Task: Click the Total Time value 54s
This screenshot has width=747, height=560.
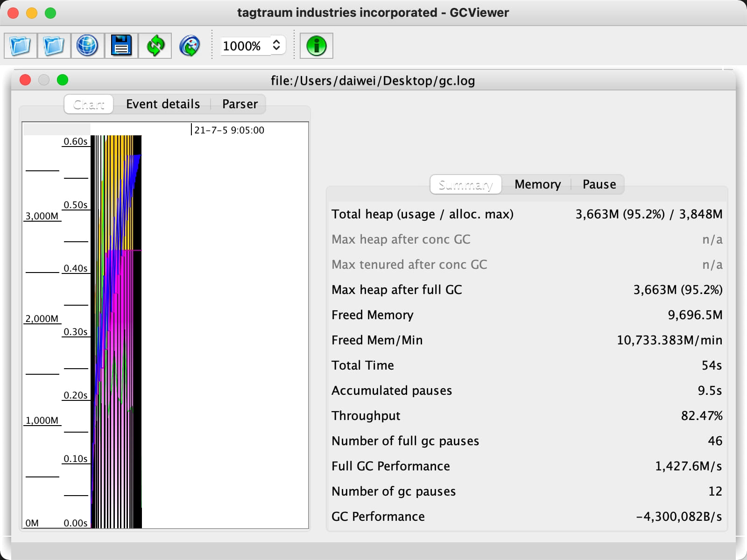Action: 712,365
